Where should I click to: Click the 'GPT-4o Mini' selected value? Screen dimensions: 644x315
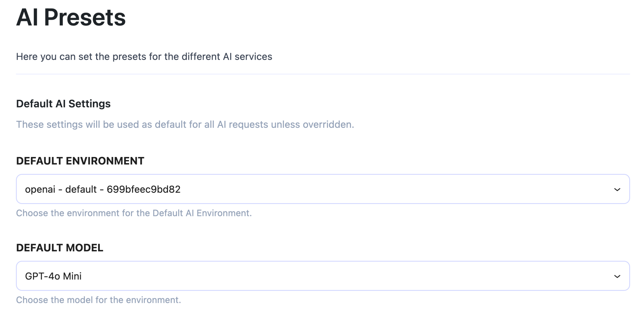point(53,276)
